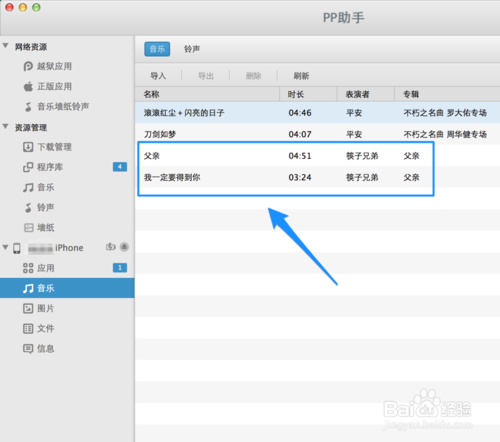Open 墙纸 wallpaper under resource management

(39, 227)
